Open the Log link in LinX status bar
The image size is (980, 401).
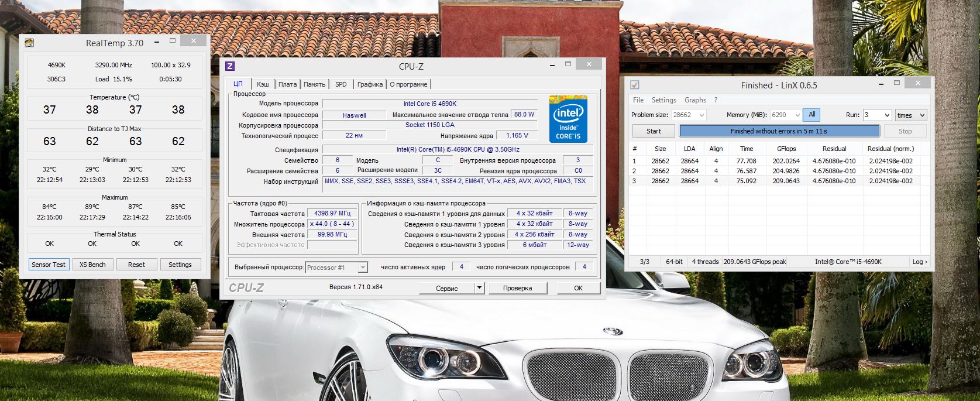coord(920,262)
